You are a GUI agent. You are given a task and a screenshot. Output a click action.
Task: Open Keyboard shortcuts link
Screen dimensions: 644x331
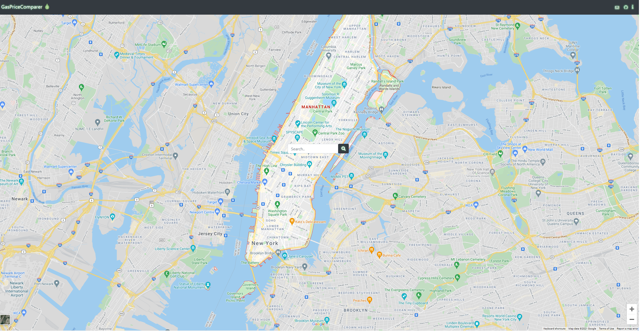(x=554, y=328)
